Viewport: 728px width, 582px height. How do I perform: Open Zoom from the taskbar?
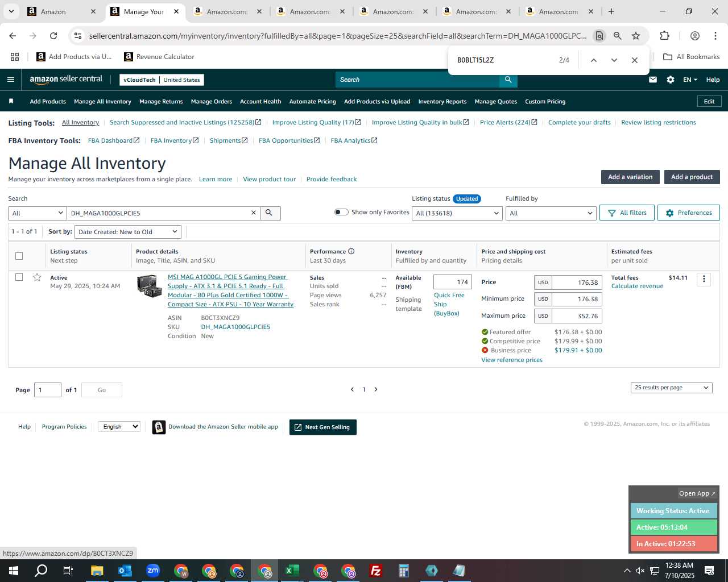[153, 571]
